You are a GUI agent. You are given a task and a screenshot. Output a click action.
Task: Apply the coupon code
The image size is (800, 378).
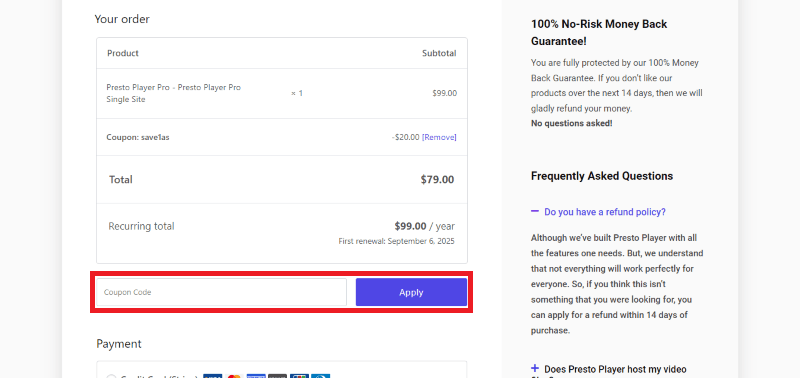[411, 292]
